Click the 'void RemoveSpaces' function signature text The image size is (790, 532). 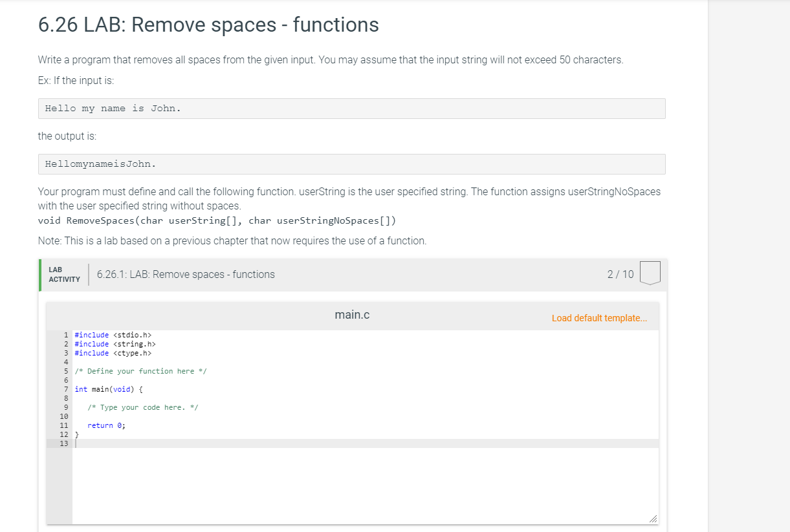click(217, 220)
